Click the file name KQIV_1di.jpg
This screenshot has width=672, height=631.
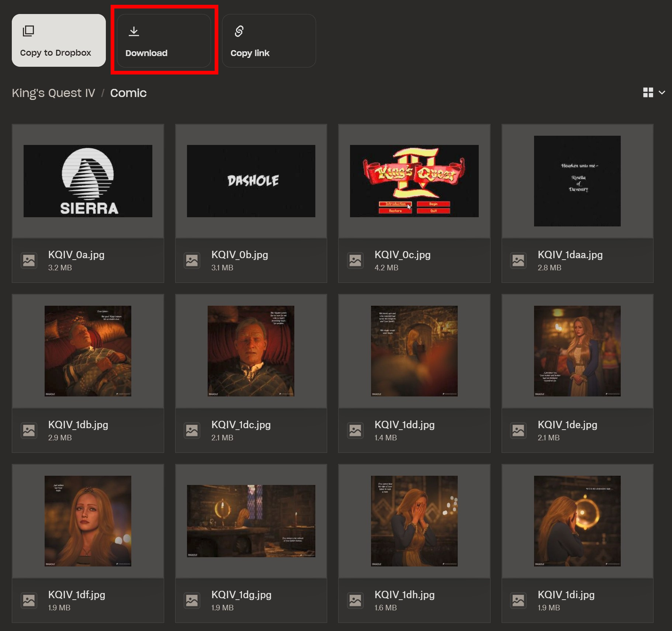(x=566, y=595)
